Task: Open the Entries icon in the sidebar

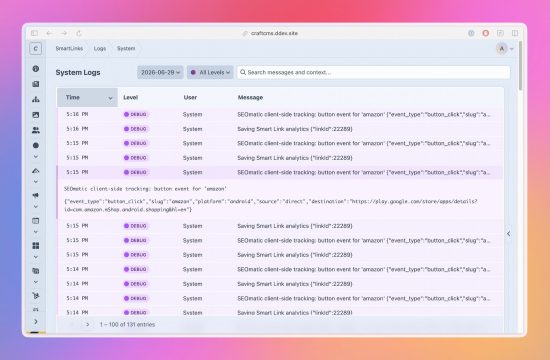Action: (36, 84)
